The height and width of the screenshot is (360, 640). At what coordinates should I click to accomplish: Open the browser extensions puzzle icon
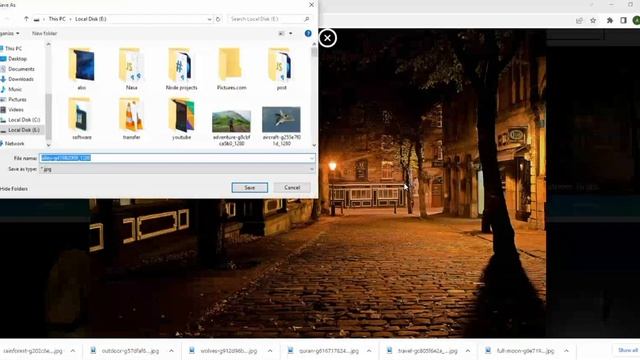tap(610, 20)
